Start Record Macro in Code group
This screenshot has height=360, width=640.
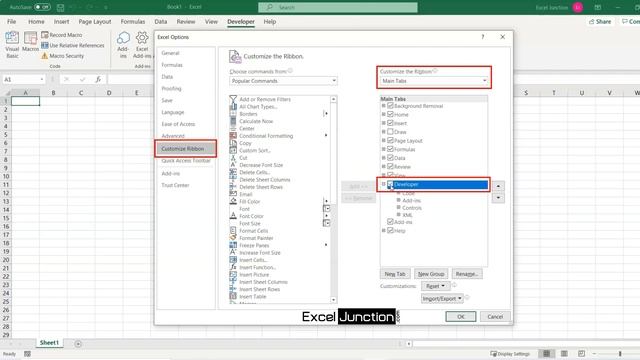pyautogui.click(x=62, y=35)
